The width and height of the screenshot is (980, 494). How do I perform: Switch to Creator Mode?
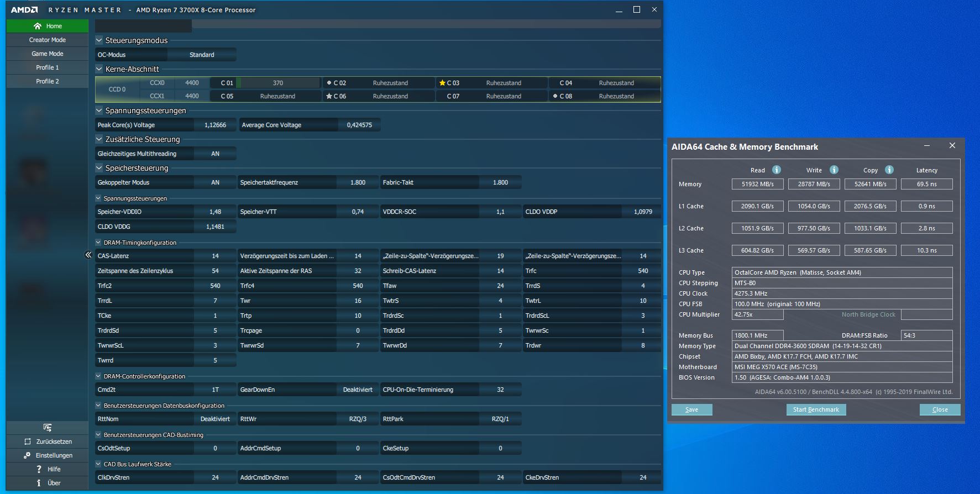(48, 40)
